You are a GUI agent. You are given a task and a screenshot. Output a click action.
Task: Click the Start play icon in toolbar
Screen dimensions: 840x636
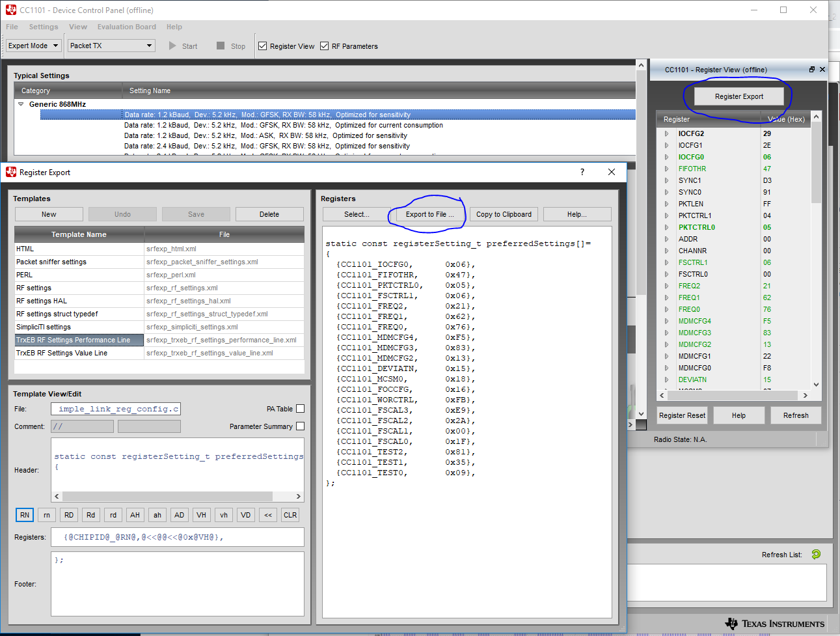coord(172,46)
